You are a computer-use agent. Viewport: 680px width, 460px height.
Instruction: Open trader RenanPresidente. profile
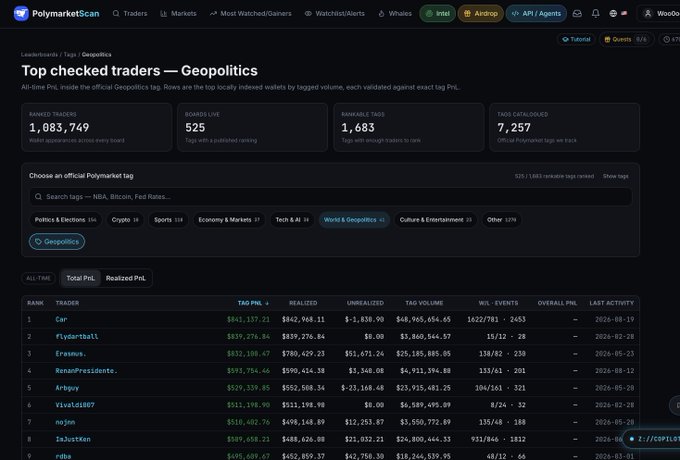(86, 371)
